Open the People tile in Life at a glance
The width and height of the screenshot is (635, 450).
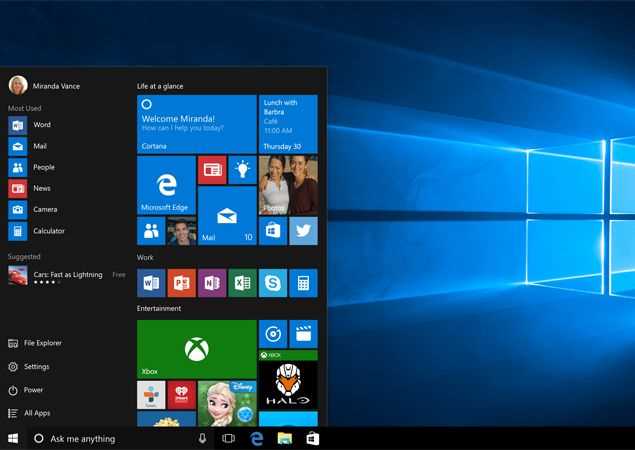tap(151, 231)
